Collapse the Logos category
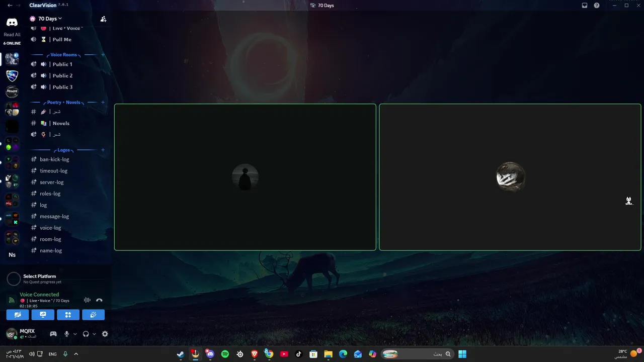This screenshot has height=362, width=644. coord(63,150)
